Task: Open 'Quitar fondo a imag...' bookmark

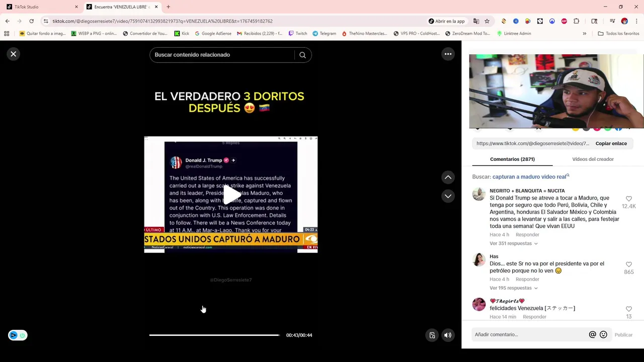Action: (x=43, y=34)
